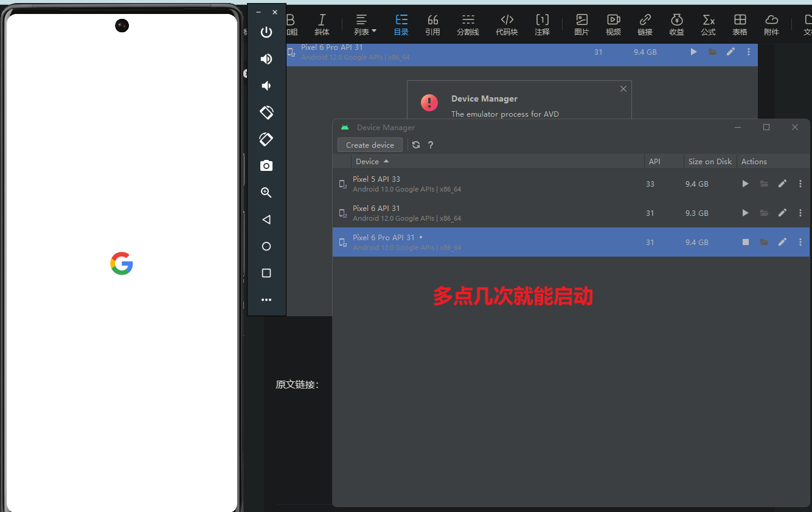Viewport: 812px width, 512px height.
Task: Insert a formula with the 公式 icon
Action: click(708, 25)
